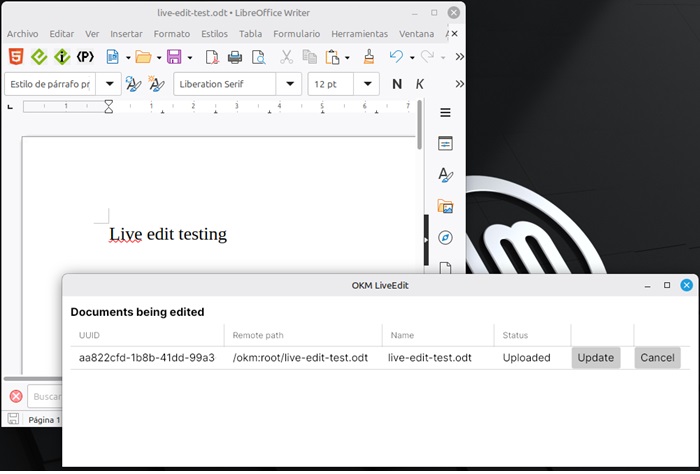This screenshot has height=474, width=700.
Task: Open the Ver menu
Action: pos(92,34)
